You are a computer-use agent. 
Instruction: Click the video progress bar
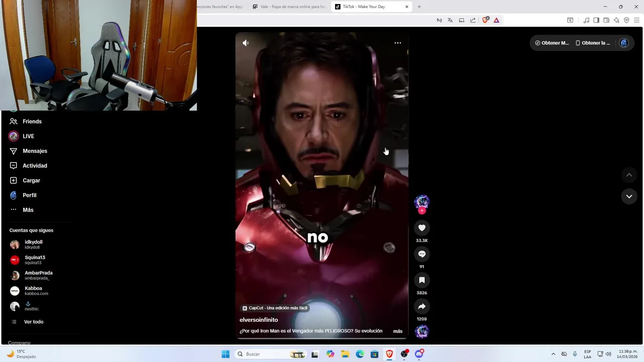coord(321,338)
